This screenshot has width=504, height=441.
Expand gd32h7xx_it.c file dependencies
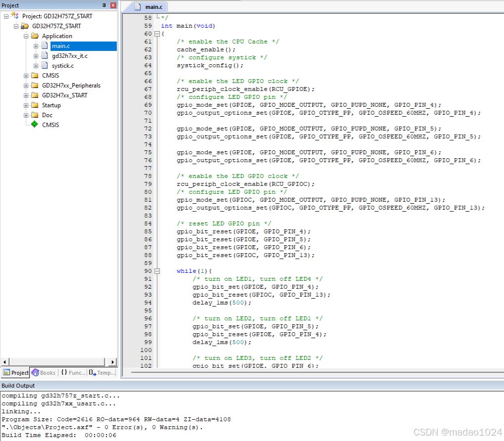(x=36, y=56)
